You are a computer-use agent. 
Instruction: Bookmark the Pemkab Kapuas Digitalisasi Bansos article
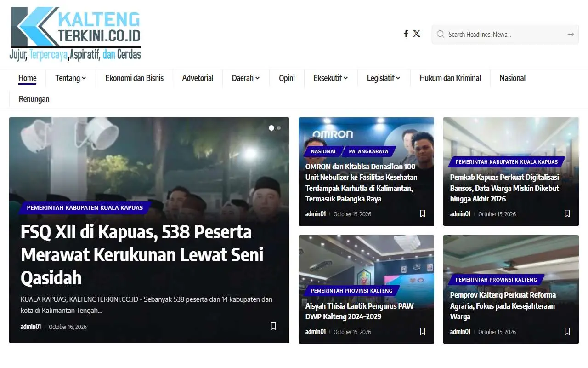point(567,213)
